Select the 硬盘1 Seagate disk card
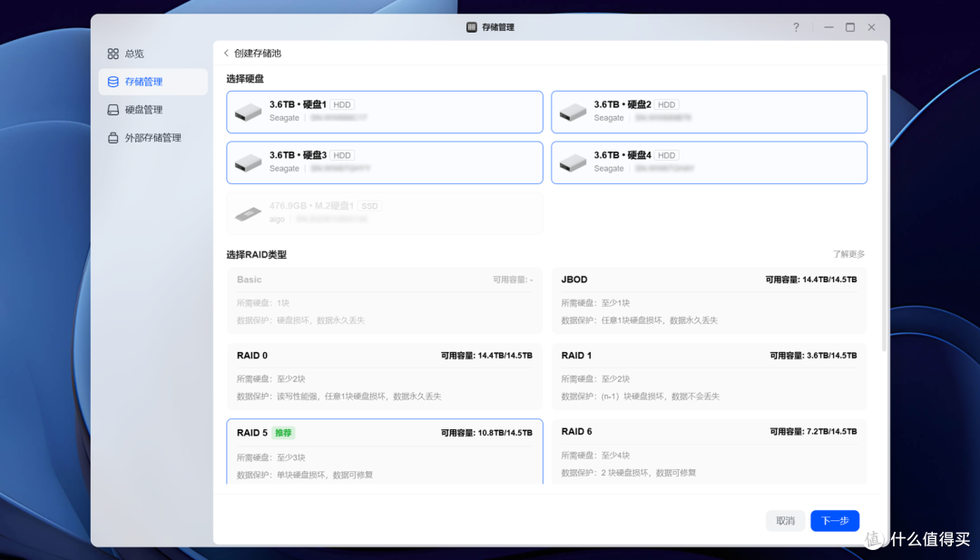This screenshot has height=560, width=980. (x=385, y=112)
